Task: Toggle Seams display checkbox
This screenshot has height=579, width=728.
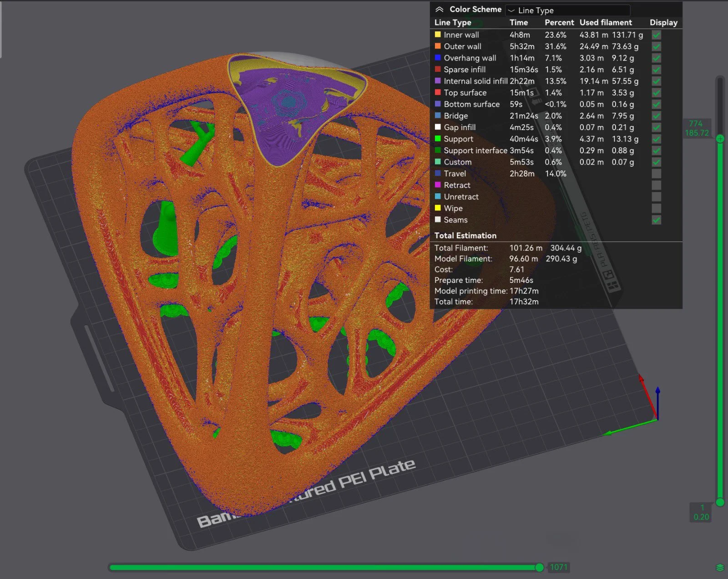Action: pyautogui.click(x=656, y=220)
